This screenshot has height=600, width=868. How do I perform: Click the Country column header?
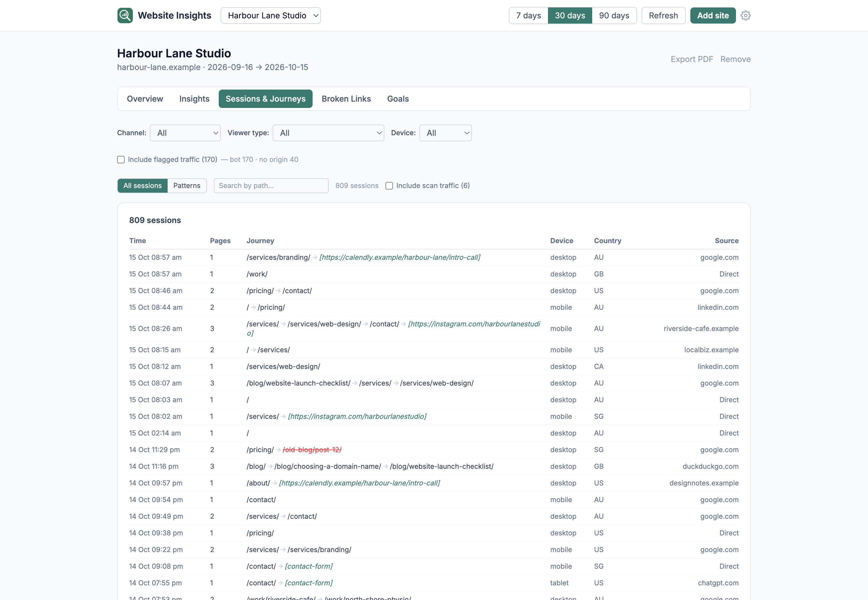point(607,241)
